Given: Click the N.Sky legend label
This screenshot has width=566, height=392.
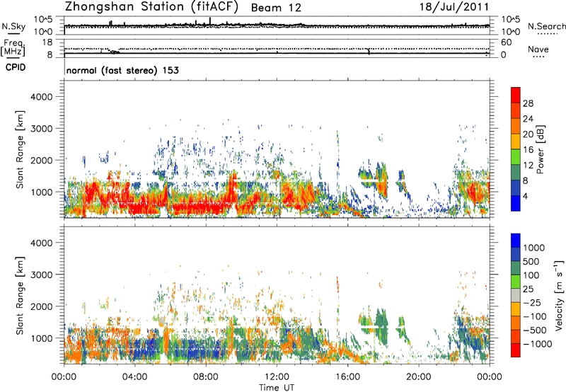Looking at the screenshot, I should coord(13,26).
